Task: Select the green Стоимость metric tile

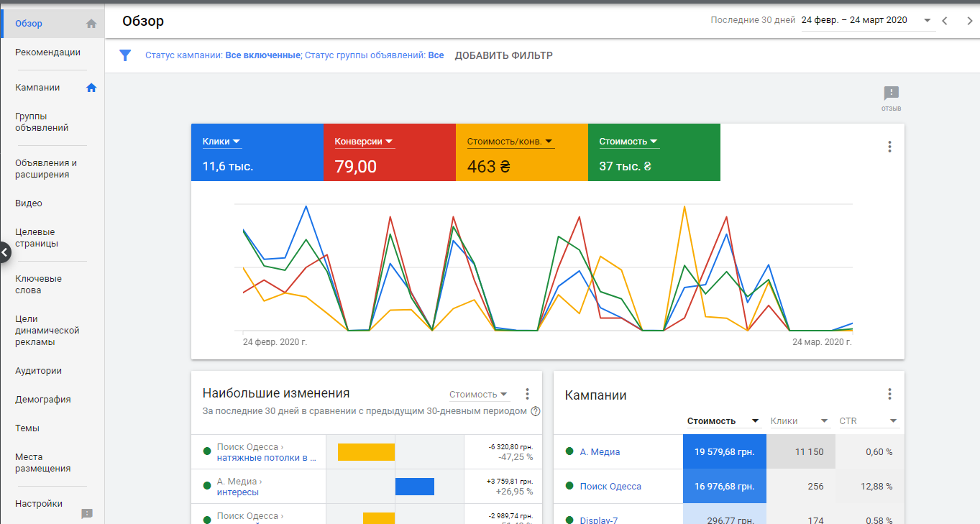Action: click(x=654, y=152)
